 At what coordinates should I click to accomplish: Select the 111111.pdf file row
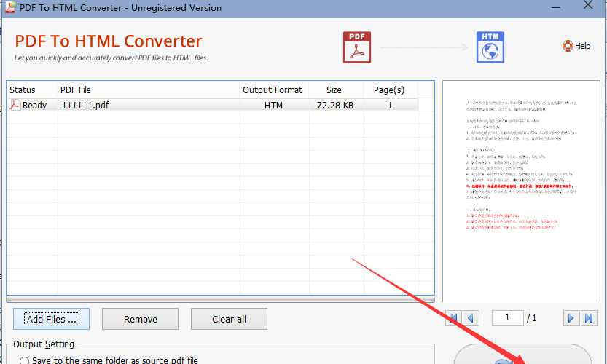click(x=213, y=106)
